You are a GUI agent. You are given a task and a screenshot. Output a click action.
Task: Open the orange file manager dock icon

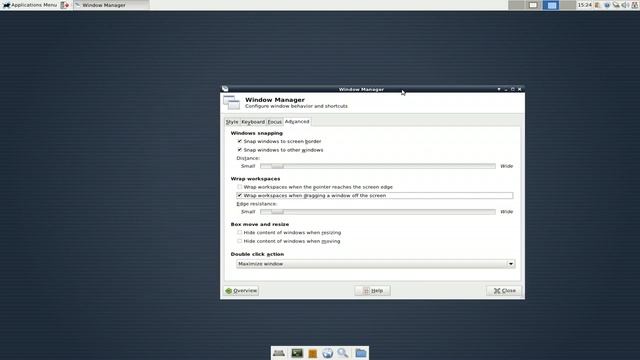313,353
